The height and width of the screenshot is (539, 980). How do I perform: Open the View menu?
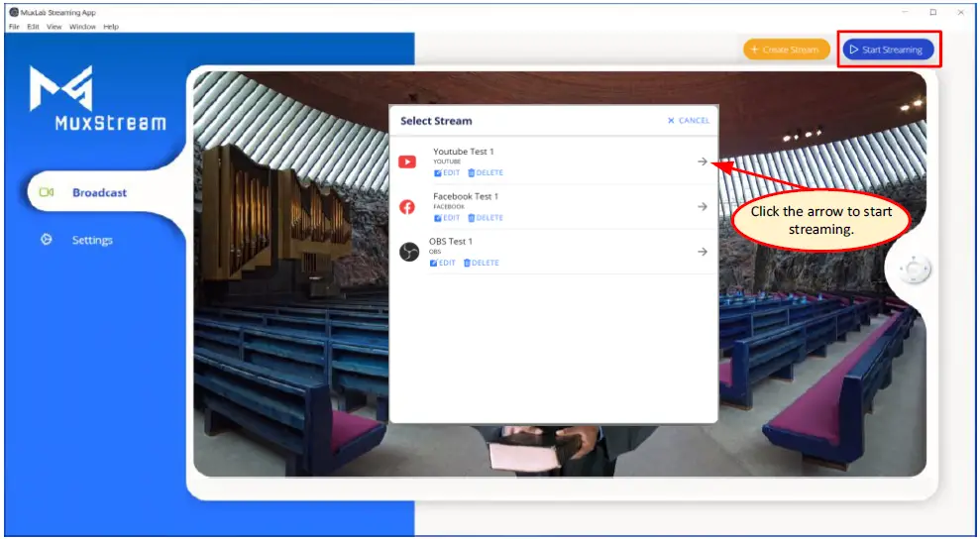tap(54, 27)
